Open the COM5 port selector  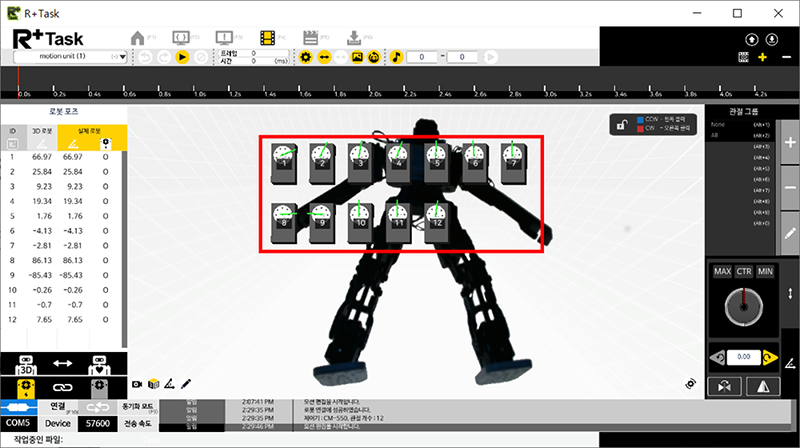point(19,424)
